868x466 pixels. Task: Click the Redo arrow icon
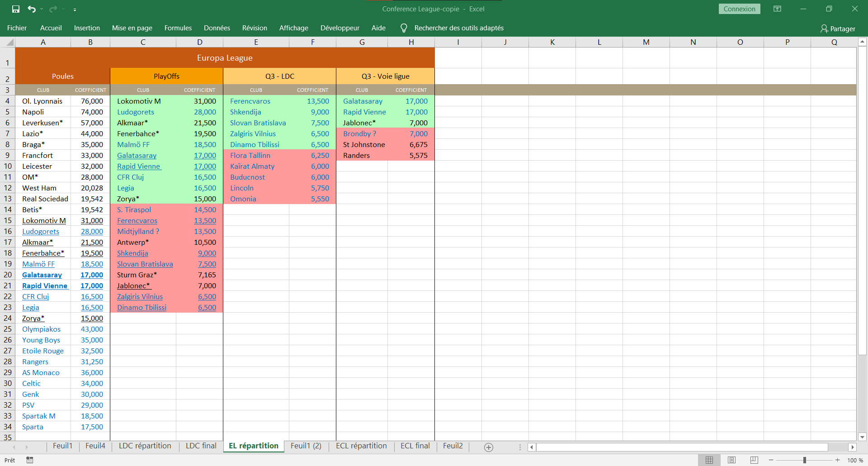pos(53,9)
